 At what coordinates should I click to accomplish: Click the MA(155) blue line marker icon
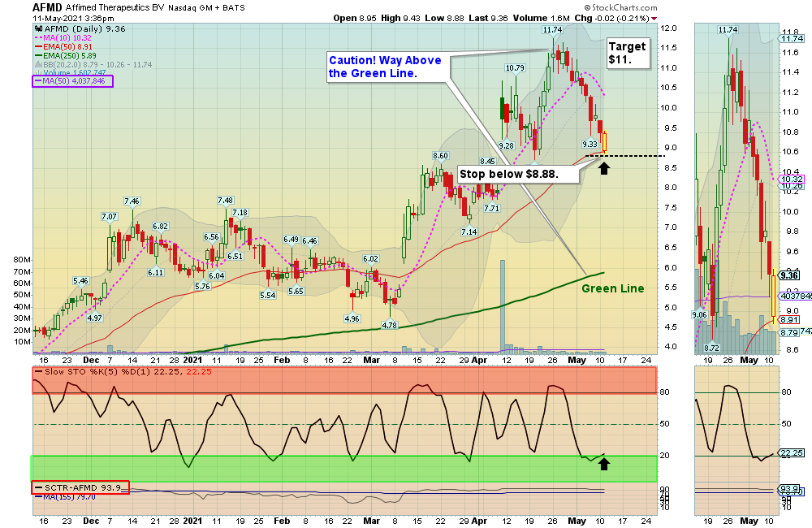(37, 496)
